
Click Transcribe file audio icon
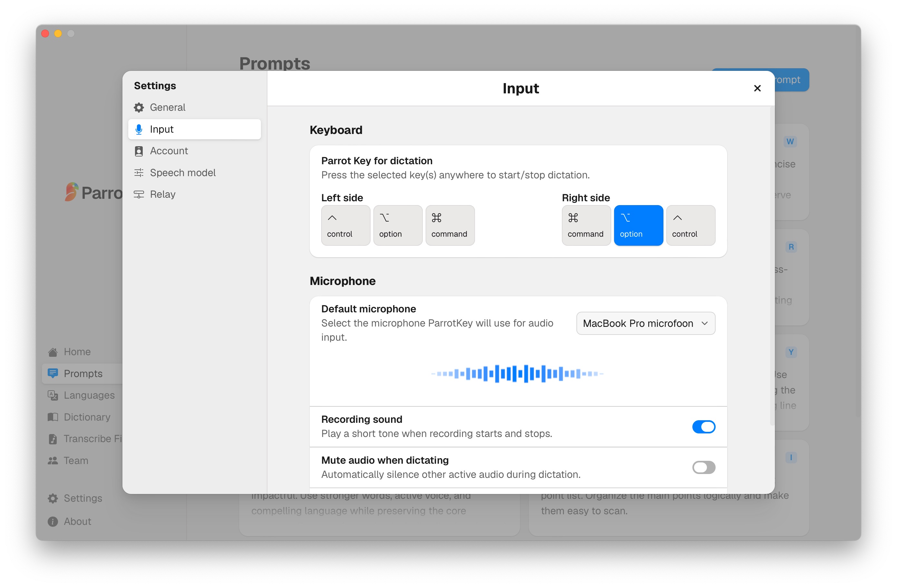point(53,439)
